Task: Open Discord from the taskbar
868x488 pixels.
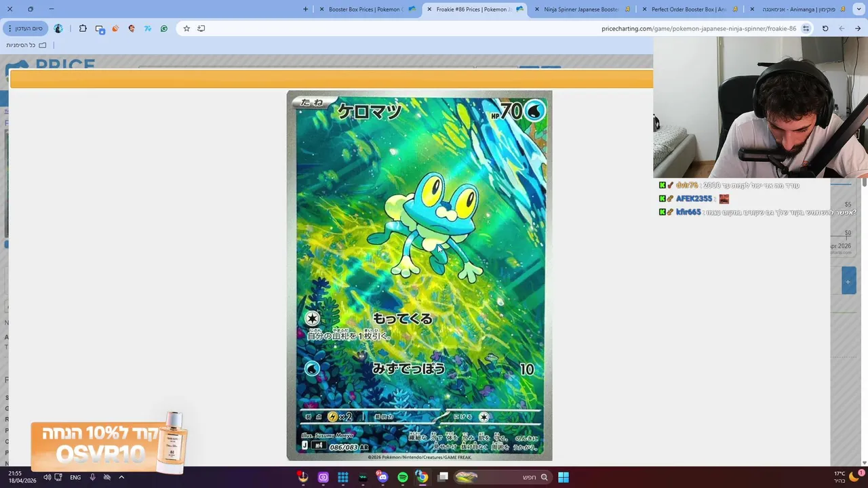Action: (382, 477)
